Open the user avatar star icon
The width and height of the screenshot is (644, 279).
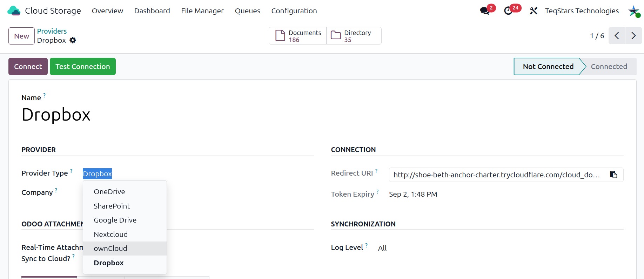[634, 11]
